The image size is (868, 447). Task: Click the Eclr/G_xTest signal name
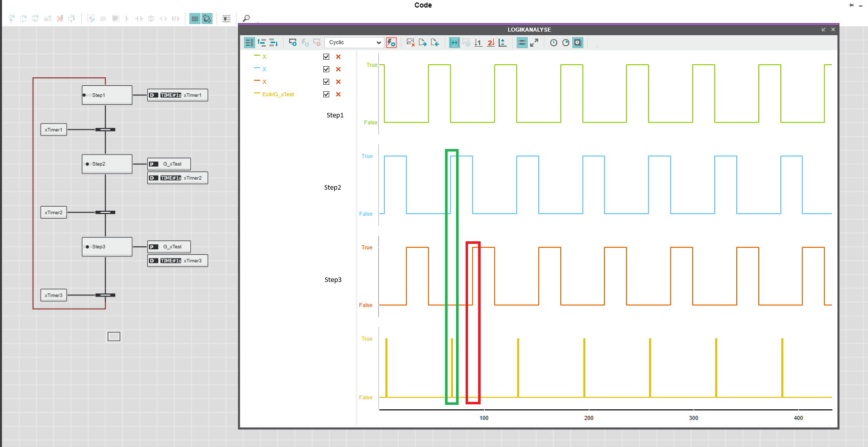[278, 94]
